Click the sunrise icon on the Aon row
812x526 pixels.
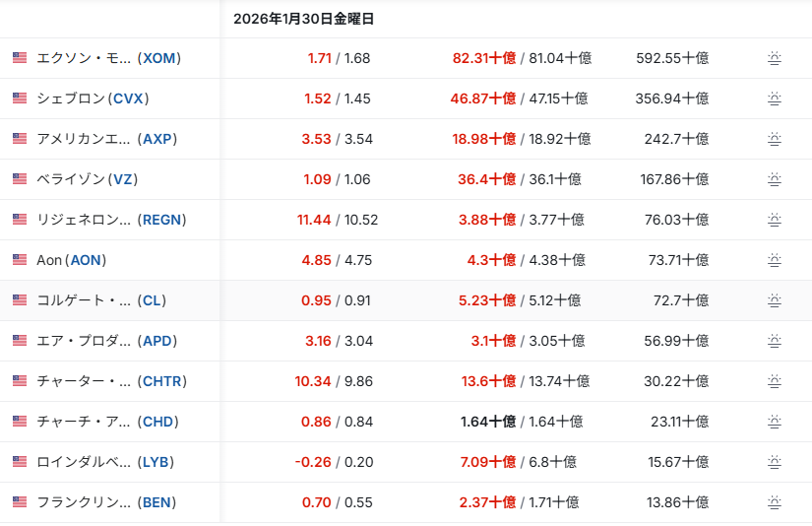tap(775, 260)
